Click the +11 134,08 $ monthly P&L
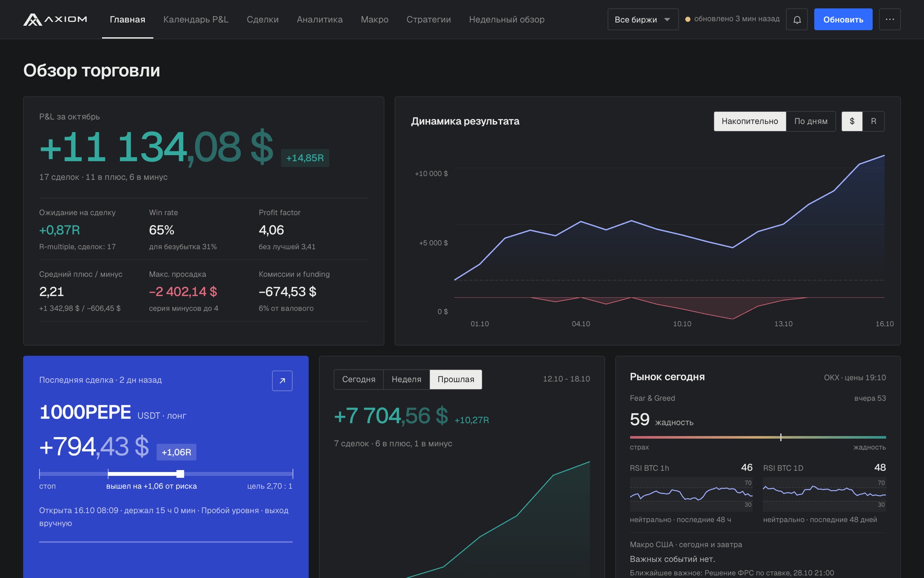Viewport: 924px width, 578px height. coord(156,147)
